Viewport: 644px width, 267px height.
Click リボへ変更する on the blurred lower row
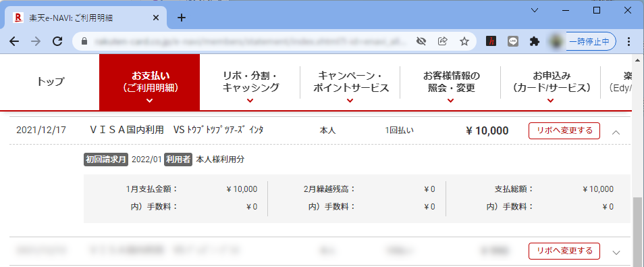564,251
